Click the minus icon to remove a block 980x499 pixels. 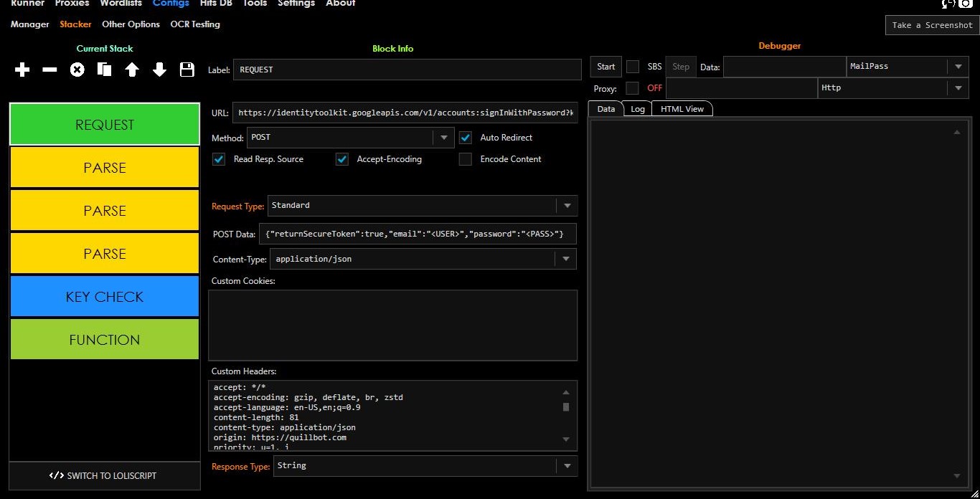point(50,70)
